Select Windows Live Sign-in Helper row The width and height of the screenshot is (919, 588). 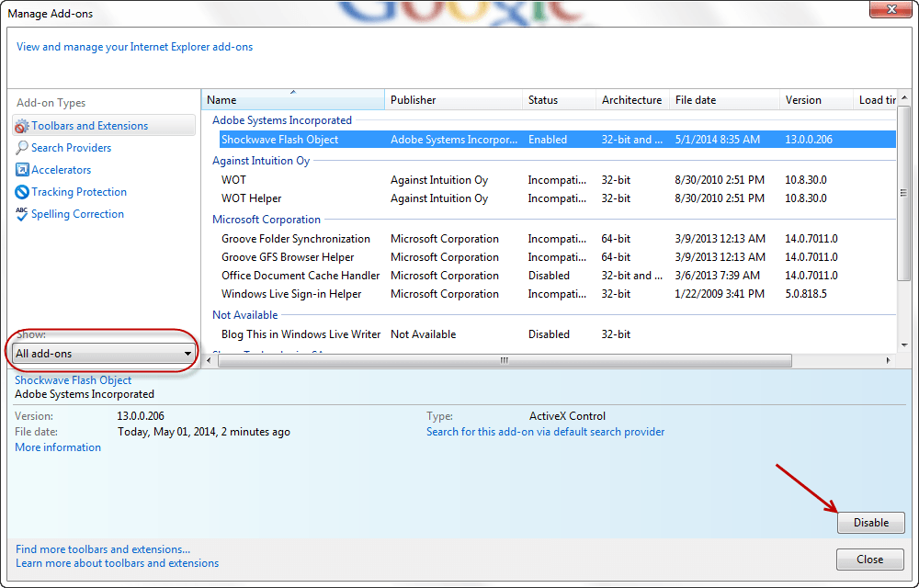558,294
